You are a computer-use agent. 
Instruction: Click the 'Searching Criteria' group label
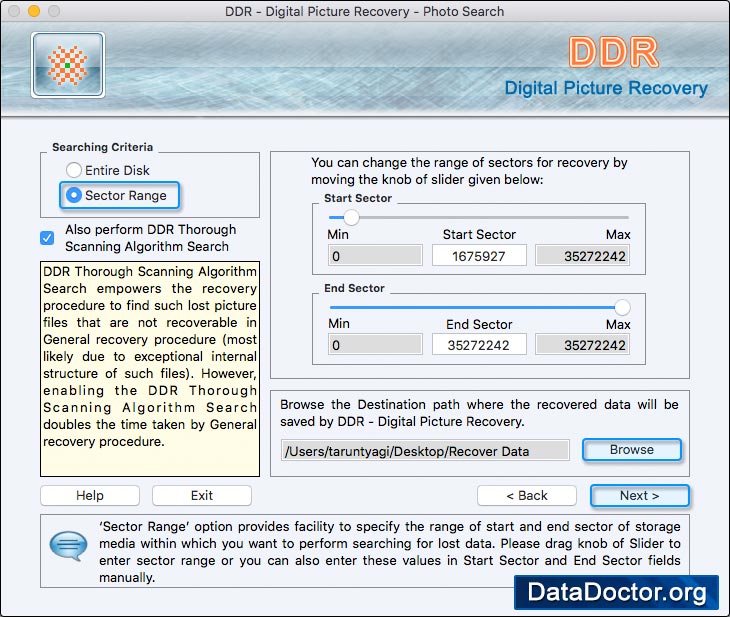point(102,147)
